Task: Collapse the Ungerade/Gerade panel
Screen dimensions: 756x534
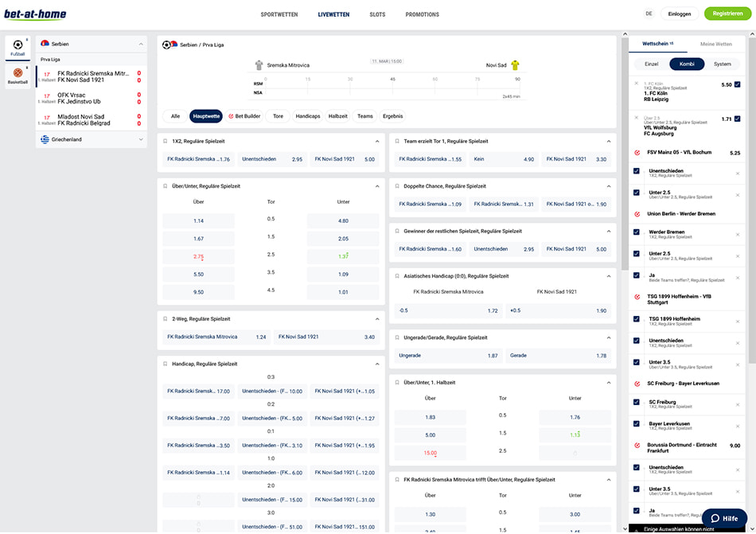Action: [609, 338]
